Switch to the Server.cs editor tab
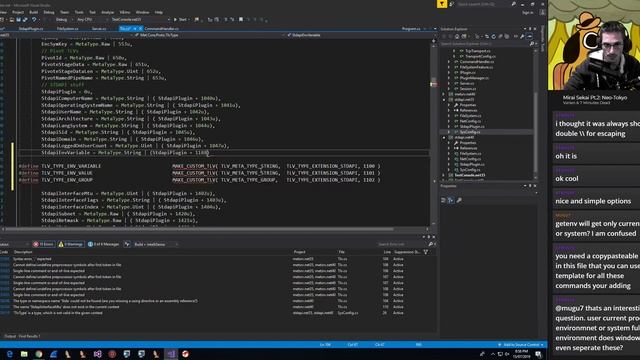The height and width of the screenshot is (360, 640). coord(99,29)
